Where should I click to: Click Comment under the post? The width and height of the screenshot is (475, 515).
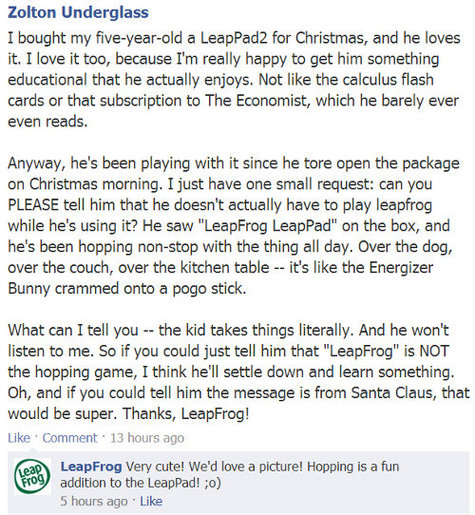pos(70,438)
